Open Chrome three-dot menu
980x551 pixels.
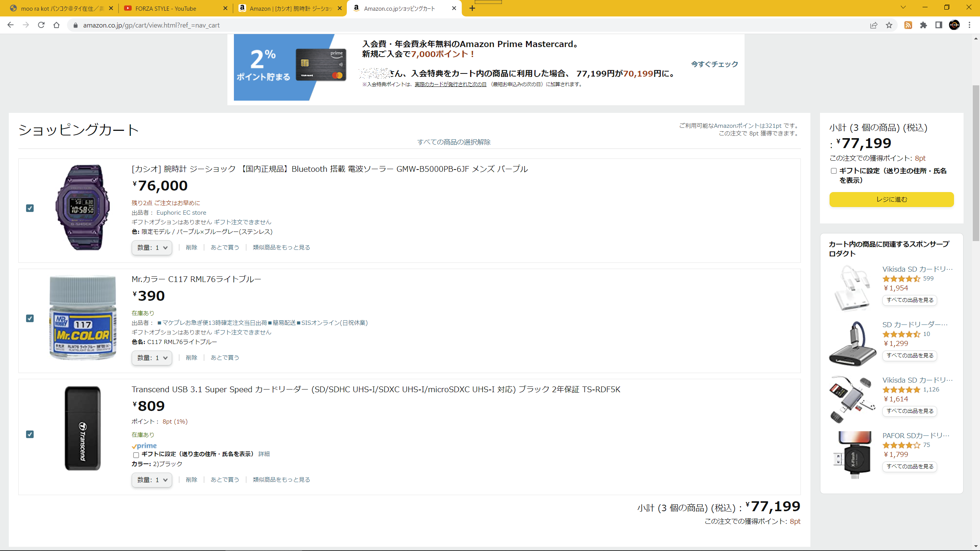pos(970,25)
